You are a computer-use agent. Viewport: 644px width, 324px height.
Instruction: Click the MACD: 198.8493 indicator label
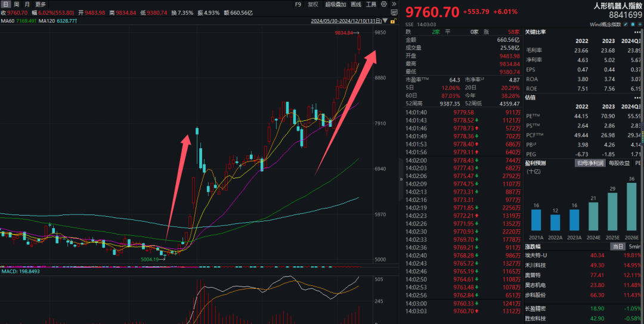tap(20, 272)
